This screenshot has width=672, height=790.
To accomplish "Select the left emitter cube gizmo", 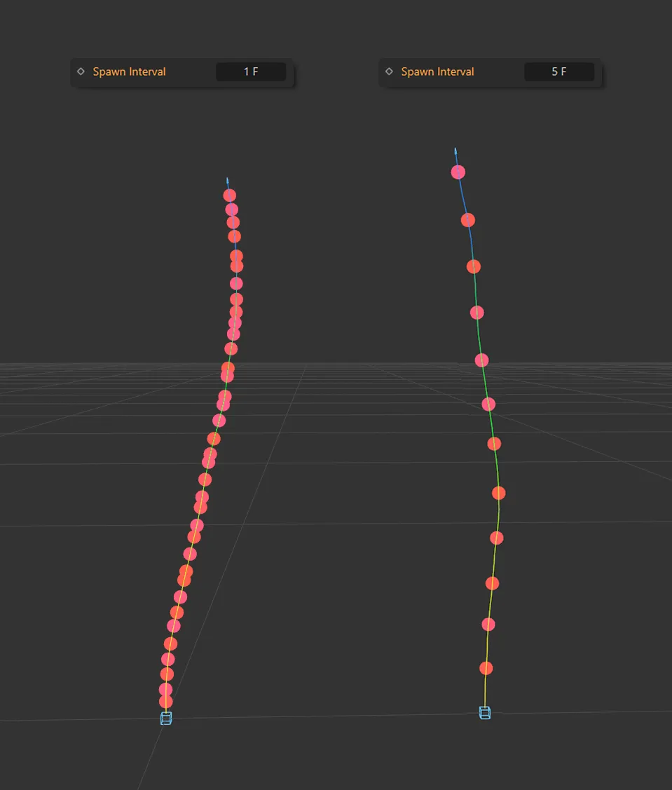I will (x=165, y=718).
